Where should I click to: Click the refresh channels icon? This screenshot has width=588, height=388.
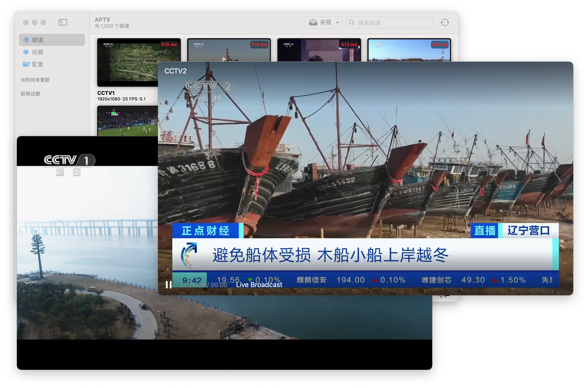coord(444,23)
